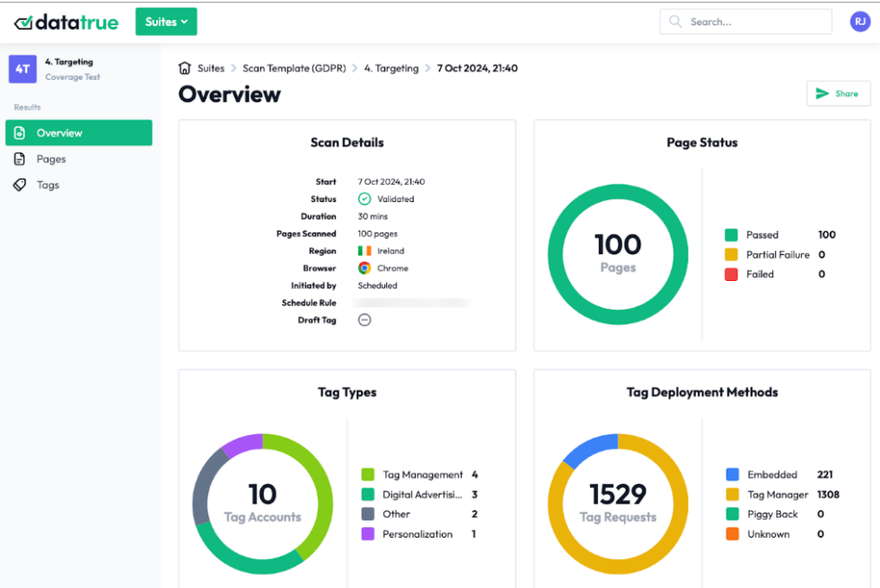Screen dimensions: 880x588
Task: Click the 'Scheduled' initiated-by value
Action: tap(377, 285)
